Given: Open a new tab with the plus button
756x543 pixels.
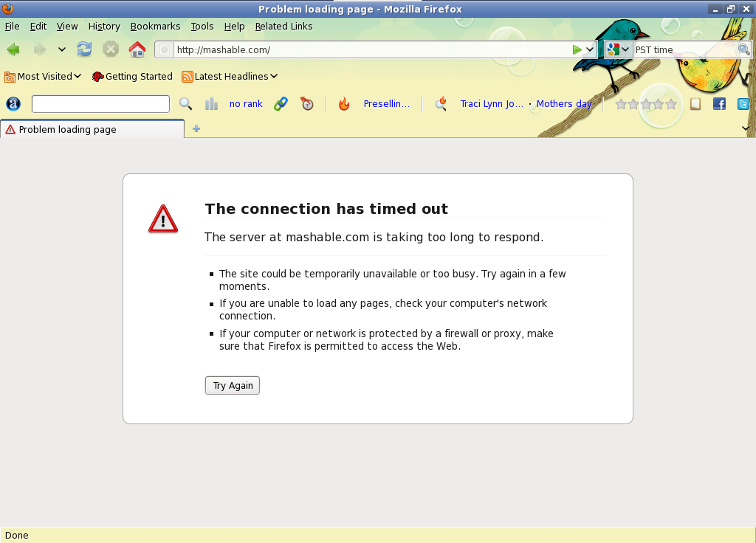Looking at the screenshot, I should coord(196,128).
